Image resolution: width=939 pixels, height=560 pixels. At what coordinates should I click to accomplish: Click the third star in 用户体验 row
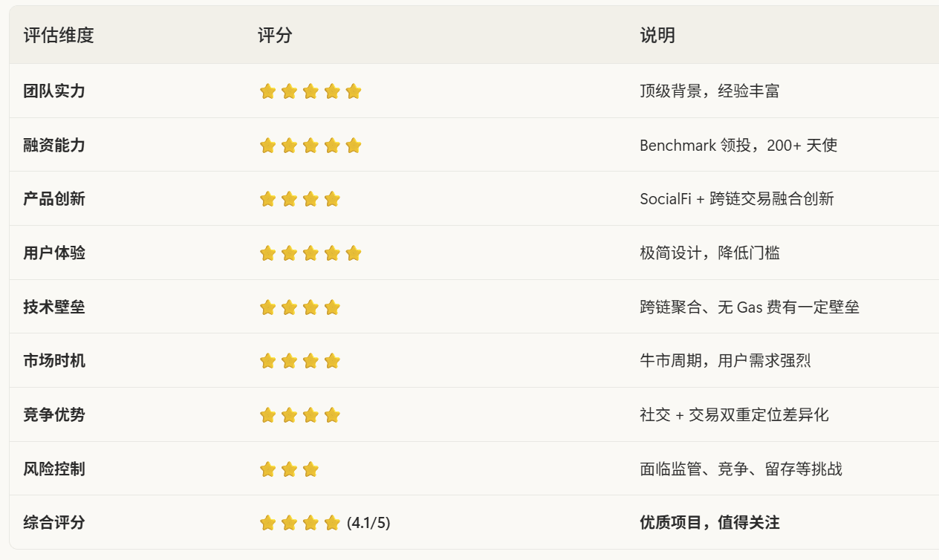tap(311, 253)
